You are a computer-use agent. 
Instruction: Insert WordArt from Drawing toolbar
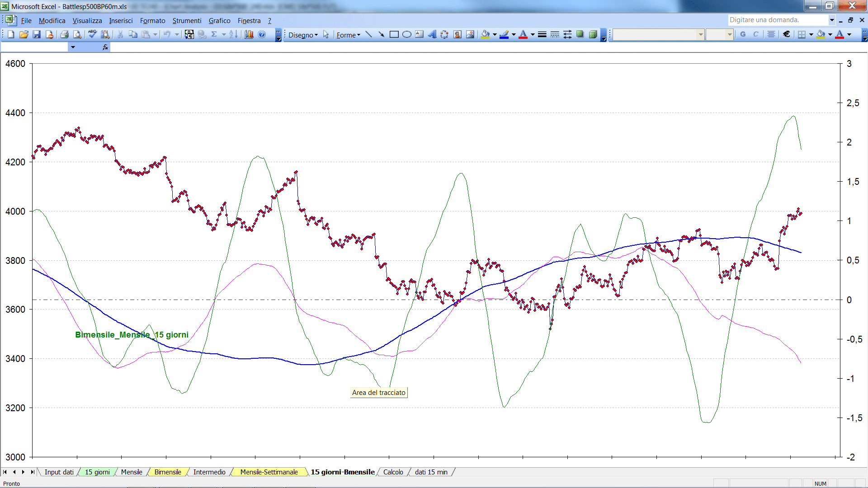click(432, 34)
